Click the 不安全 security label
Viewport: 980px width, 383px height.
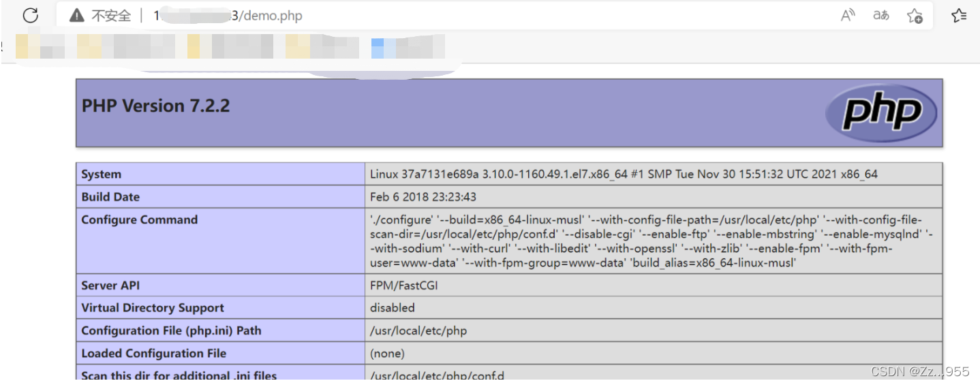pyautogui.click(x=111, y=15)
